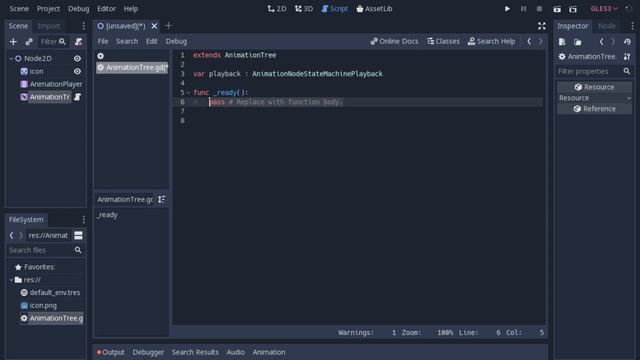Open Inspector object properties tools icon
Viewport: 640px width, 360px height.
tap(627, 57)
